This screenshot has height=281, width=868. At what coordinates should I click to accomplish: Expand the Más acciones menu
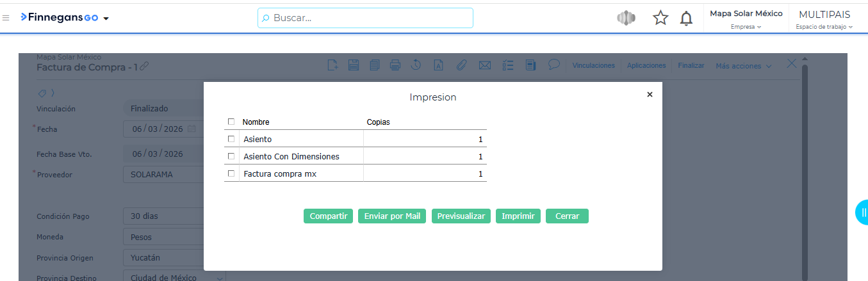point(743,66)
